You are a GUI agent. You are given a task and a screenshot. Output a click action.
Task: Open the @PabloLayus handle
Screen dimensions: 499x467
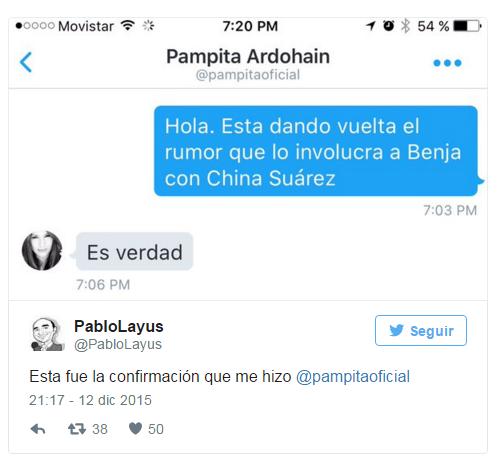[x=118, y=344]
